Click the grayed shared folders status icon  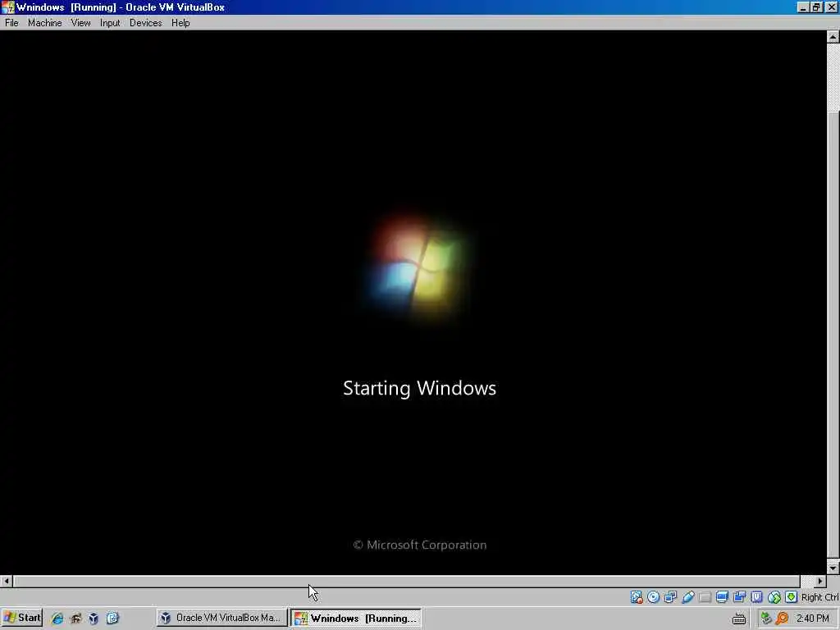coord(705,597)
